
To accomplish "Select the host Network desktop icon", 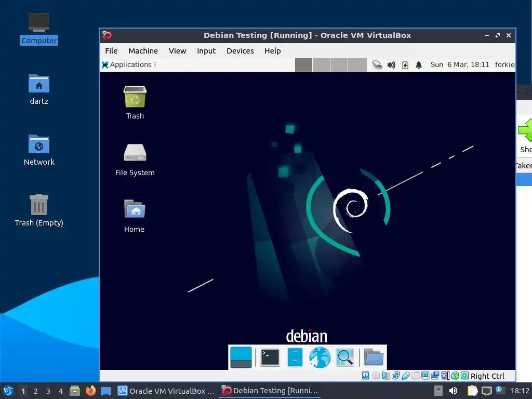I will coord(39,150).
